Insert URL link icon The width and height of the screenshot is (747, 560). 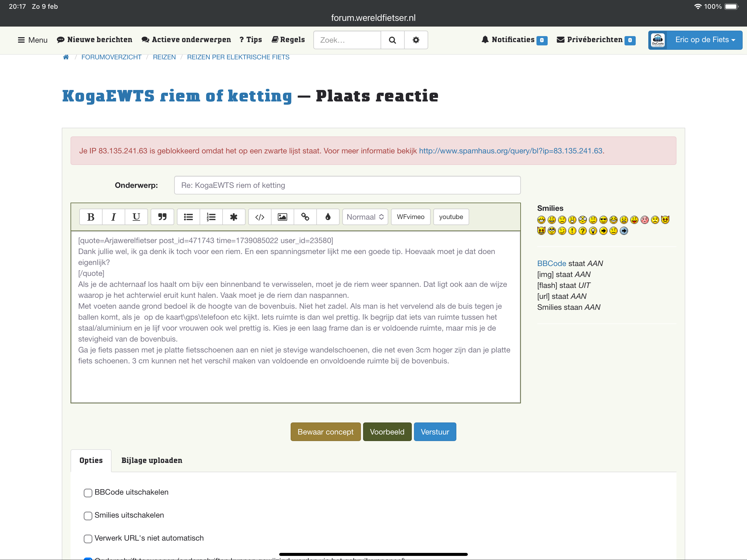pyautogui.click(x=305, y=217)
